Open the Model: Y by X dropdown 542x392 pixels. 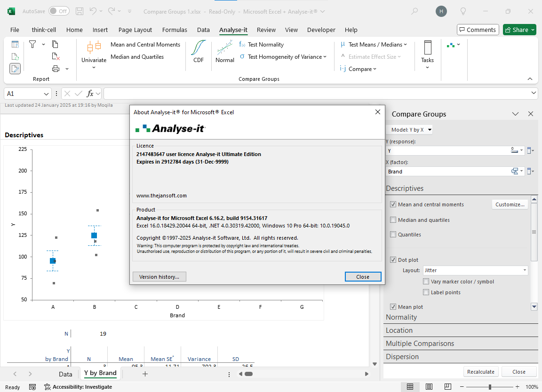point(410,130)
